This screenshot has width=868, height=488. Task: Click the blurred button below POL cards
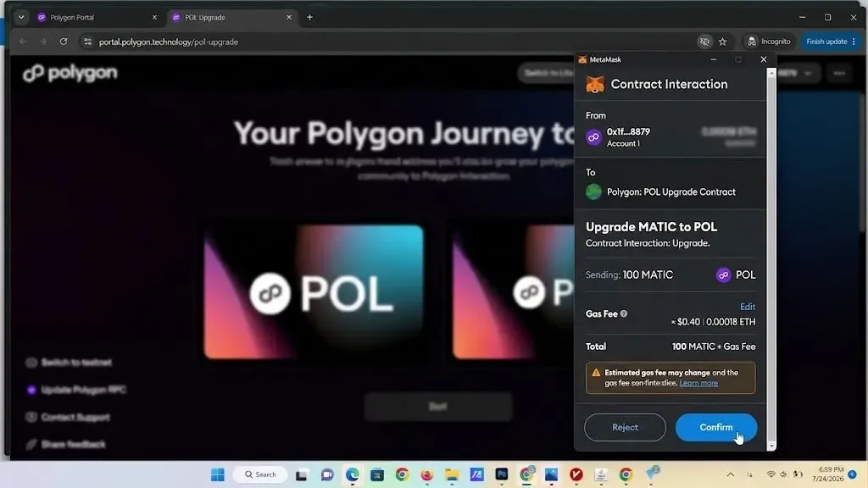(438, 407)
